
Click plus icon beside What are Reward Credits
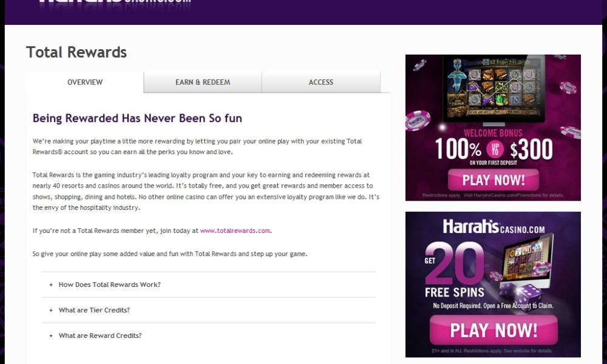click(51, 335)
